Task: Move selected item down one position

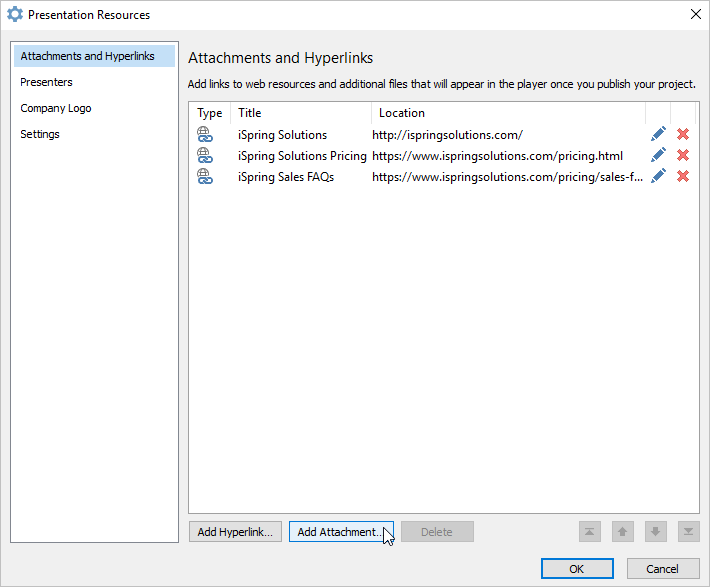Action: click(656, 531)
